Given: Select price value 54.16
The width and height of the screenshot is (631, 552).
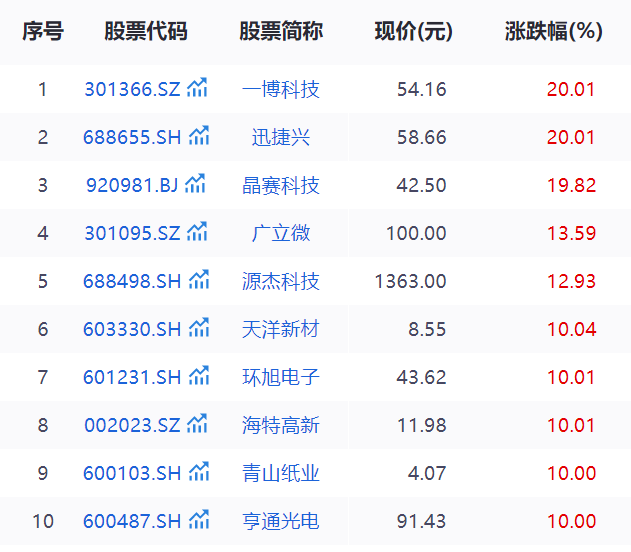Looking at the screenshot, I should point(422,89).
